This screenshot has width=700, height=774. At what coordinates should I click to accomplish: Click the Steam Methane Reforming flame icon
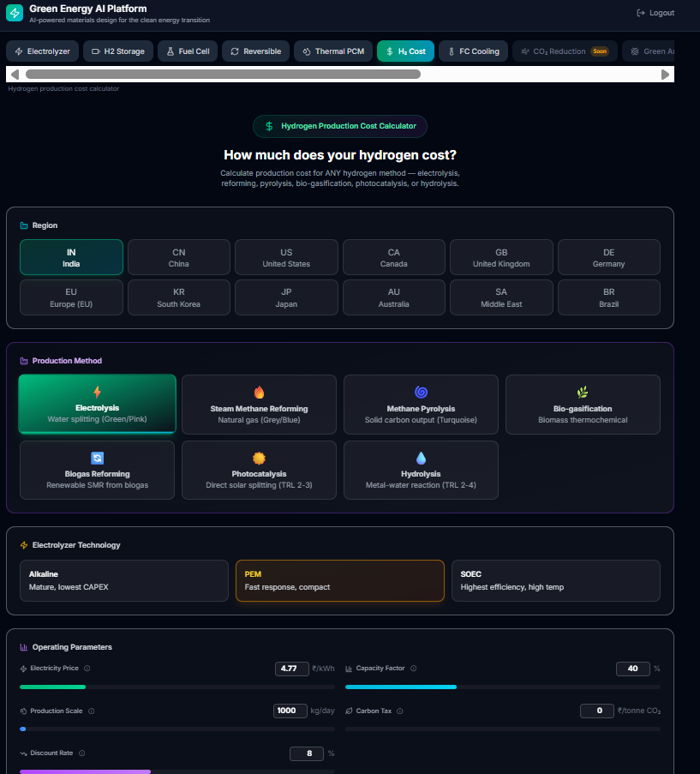tap(259, 393)
